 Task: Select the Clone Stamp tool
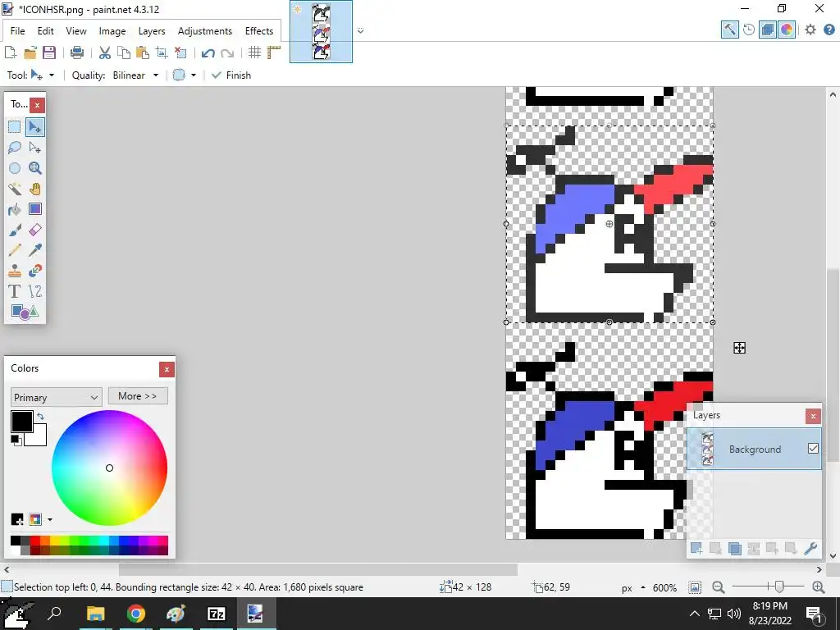(x=15, y=271)
